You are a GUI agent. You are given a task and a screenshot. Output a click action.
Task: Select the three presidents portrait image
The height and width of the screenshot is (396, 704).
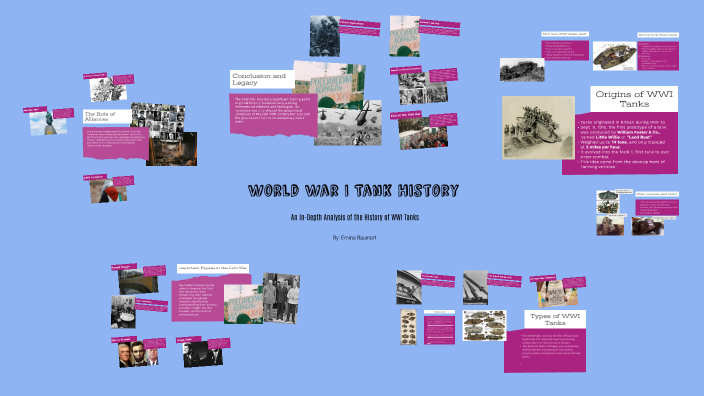pyautogui.click(x=138, y=354)
